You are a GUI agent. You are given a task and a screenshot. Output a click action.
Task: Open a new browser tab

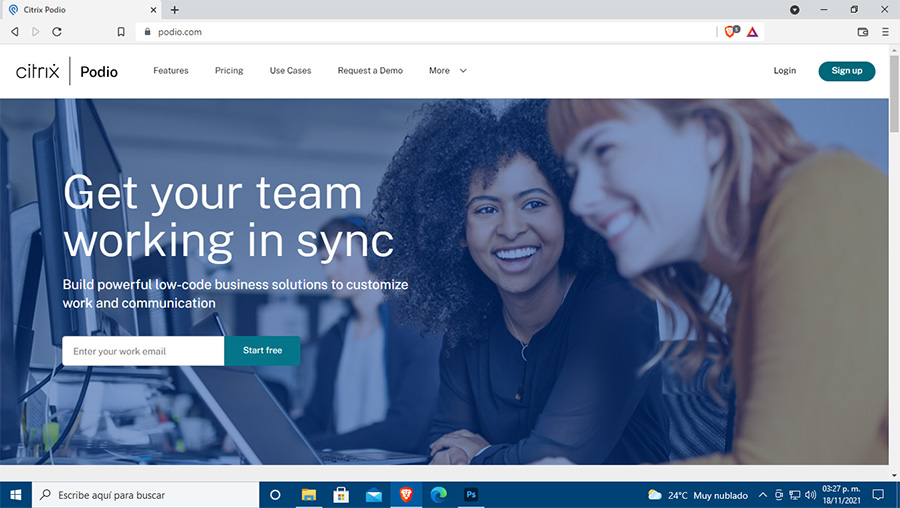click(175, 10)
